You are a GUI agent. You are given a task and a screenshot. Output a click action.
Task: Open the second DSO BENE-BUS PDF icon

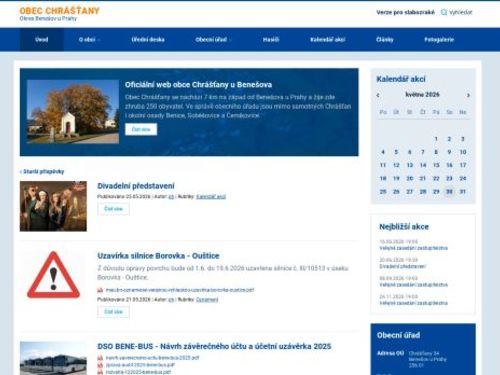[x=100, y=365]
